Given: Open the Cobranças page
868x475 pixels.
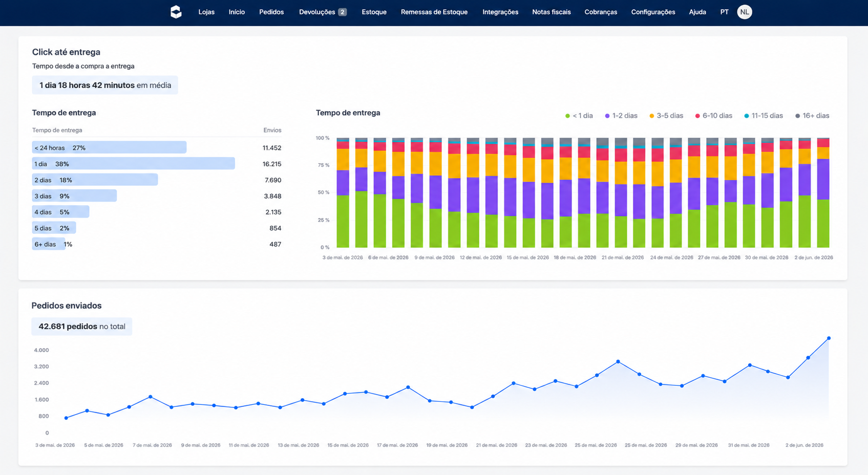Looking at the screenshot, I should 601,12.
